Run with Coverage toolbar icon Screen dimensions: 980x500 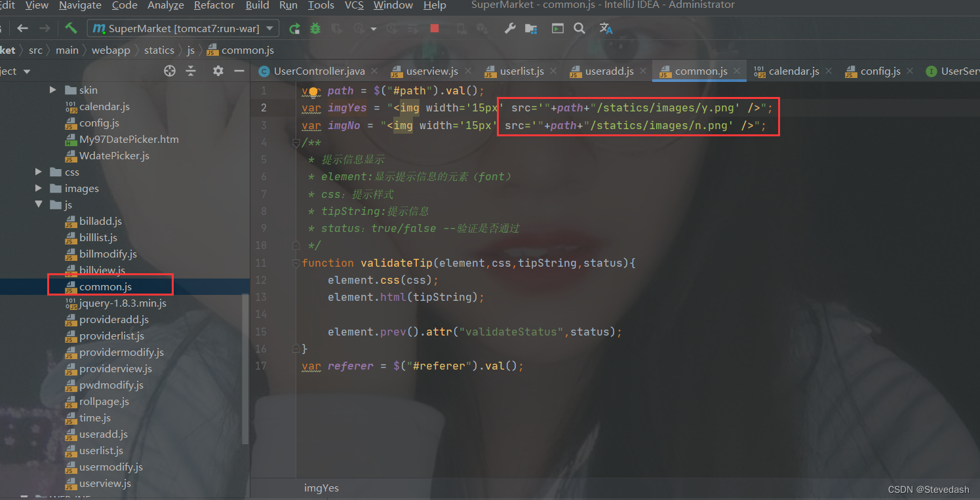(x=337, y=28)
